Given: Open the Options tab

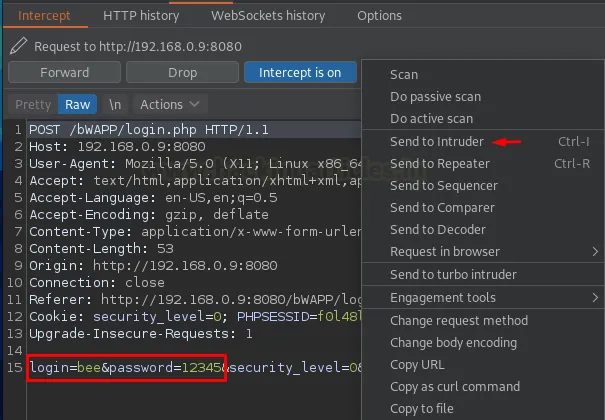Looking at the screenshot, I should [x=379, y=16].
